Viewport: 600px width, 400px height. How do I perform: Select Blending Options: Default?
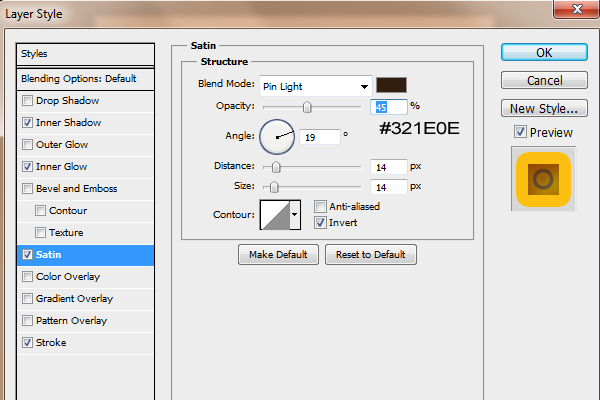click(x=86, y=79)
